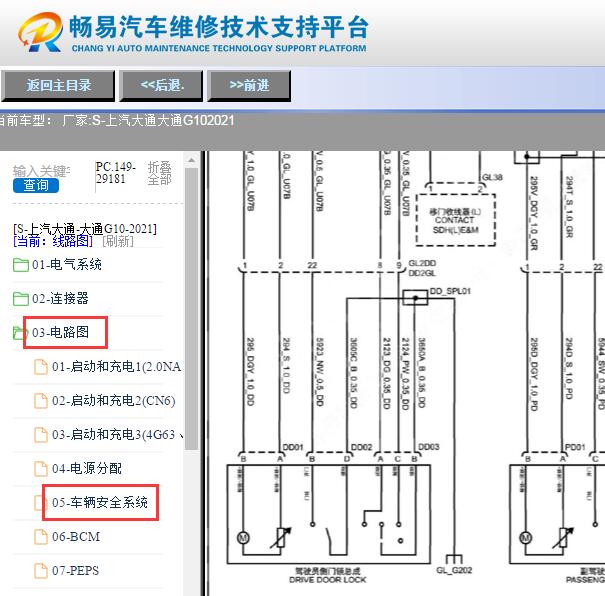The width and height of the screenshot is (605, 596).
Task: Expand 02-连接器 tree node
Action: point(61,299)
